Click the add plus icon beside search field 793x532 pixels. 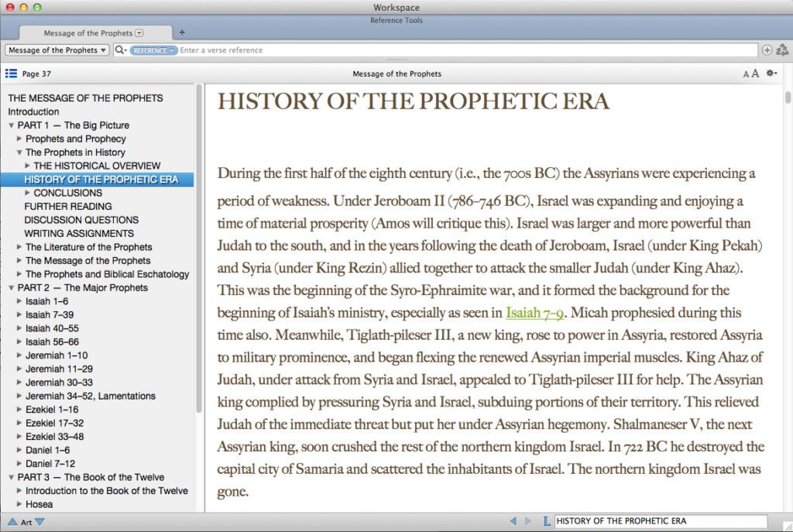(767, 50)
